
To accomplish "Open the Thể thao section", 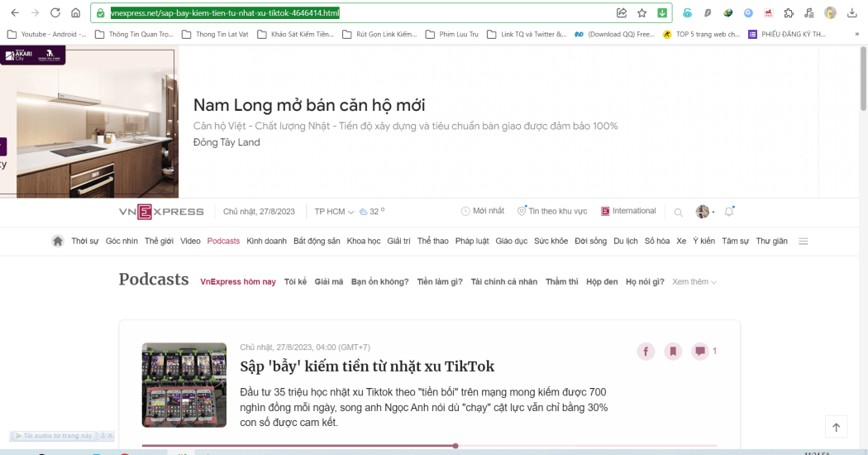I will tap(433, 241).
